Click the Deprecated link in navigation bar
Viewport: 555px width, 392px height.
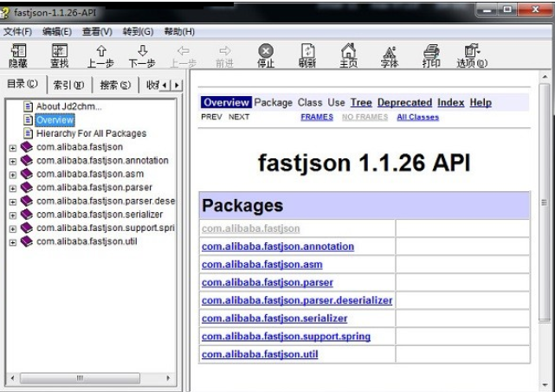404,102
